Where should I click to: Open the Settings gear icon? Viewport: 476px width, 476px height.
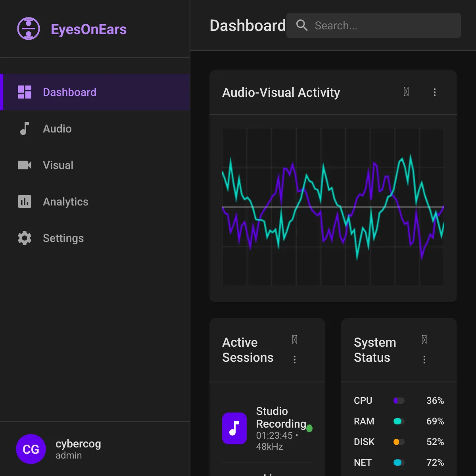pos(25,238)
